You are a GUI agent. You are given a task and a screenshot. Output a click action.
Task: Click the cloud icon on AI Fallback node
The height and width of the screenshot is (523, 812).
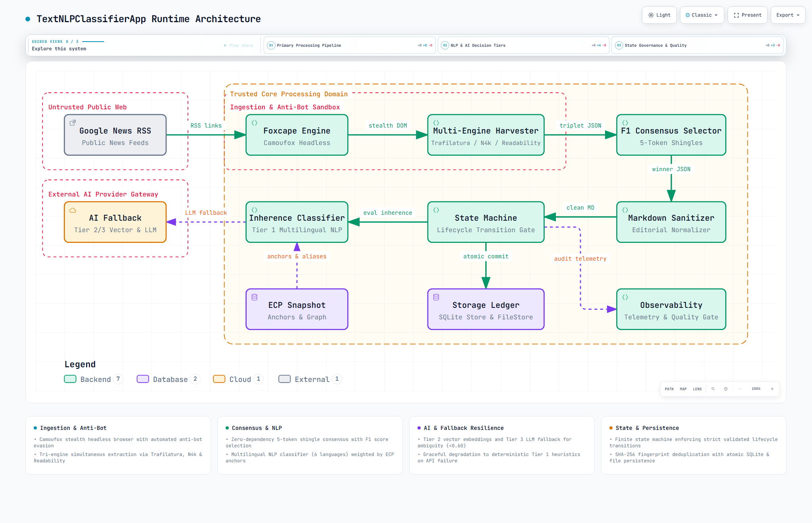pos(73,210)
